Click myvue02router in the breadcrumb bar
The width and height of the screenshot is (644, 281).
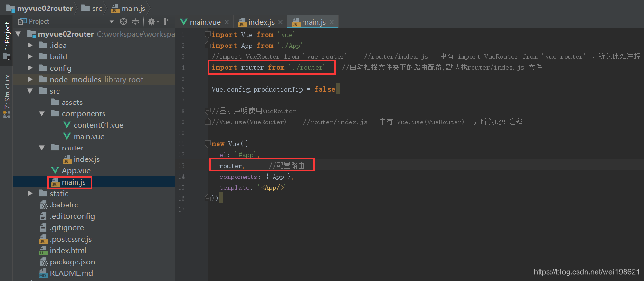click(x=39, y=8)
